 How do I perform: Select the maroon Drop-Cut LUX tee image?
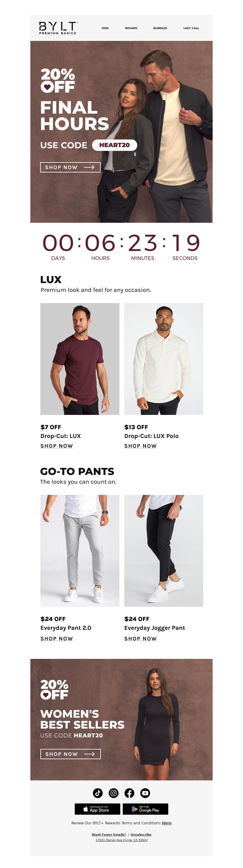pos(80,359)
